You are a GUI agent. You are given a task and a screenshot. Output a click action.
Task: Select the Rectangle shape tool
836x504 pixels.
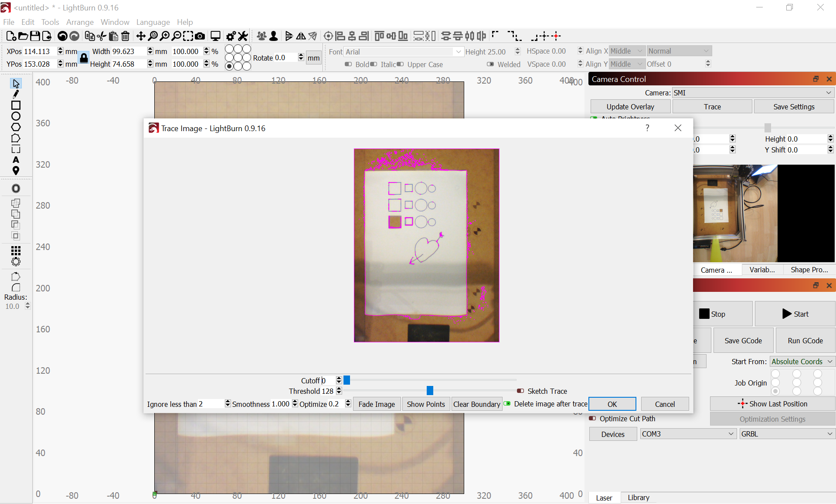pos(16,105)
